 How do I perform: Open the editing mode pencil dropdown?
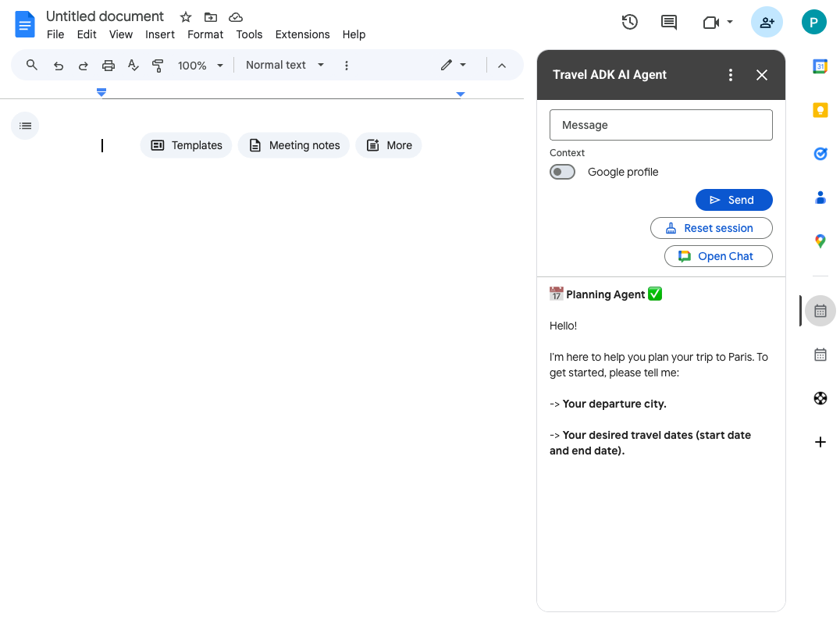[453, 66]
